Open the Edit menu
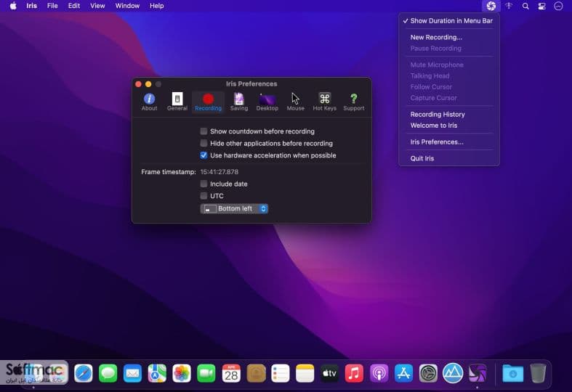Viewport: 572px width, 392px height. (x=74, y=6)
